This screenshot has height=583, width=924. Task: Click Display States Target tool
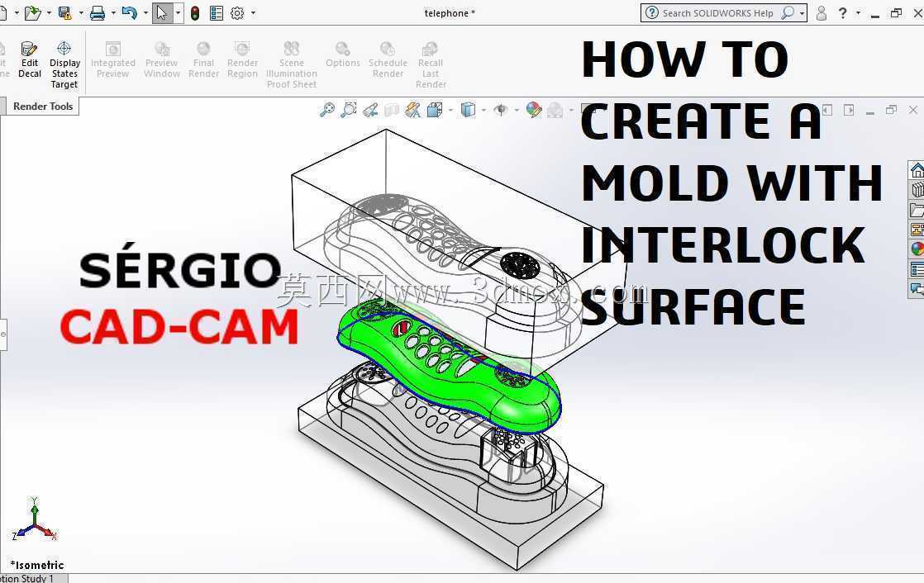pos(64,64)
